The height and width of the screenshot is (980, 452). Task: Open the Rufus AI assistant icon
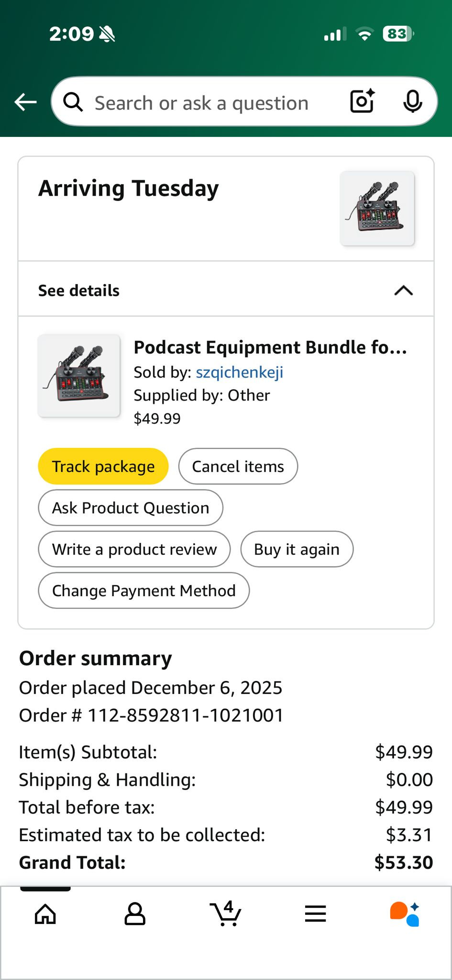point(405,914)
